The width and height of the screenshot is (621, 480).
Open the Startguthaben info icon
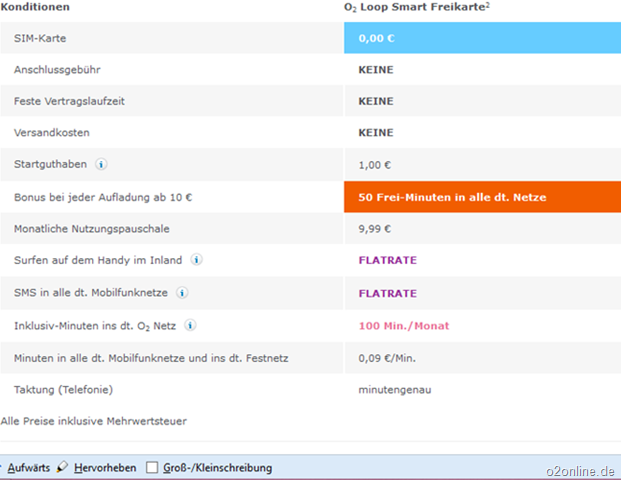(101, 164)
